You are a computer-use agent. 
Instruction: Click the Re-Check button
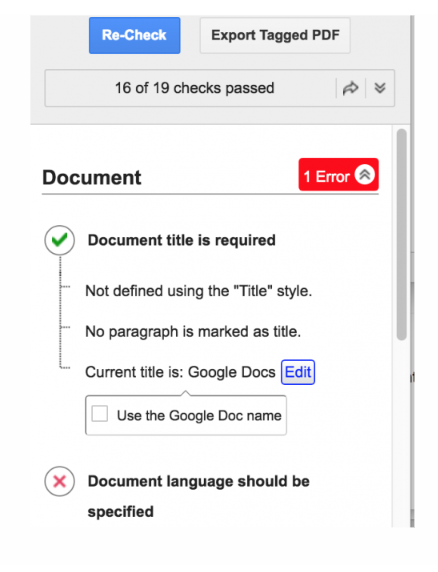pos(135,35)
